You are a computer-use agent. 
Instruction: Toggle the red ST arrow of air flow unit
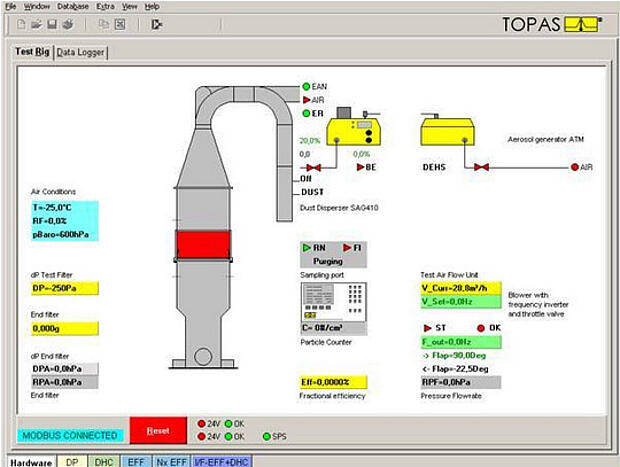pos(427,328)
